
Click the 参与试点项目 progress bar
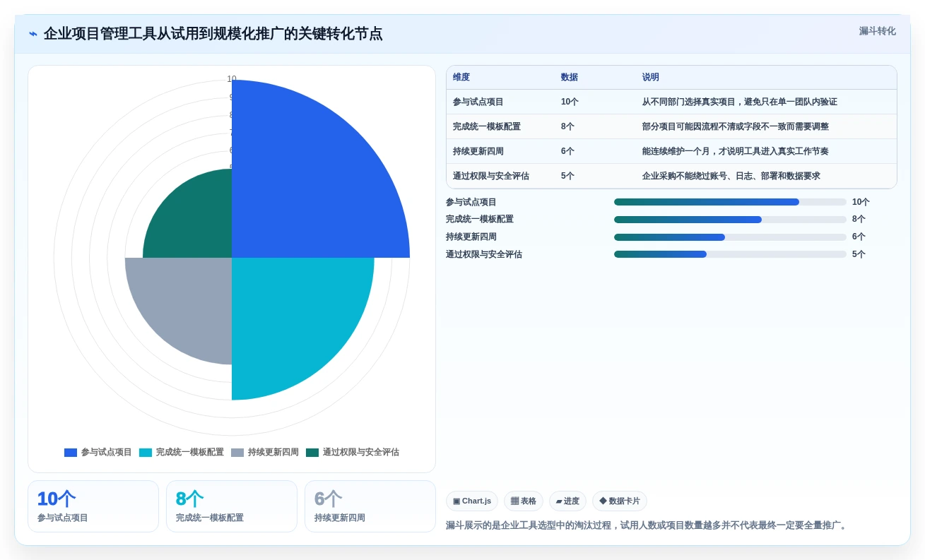pos(730,202)
